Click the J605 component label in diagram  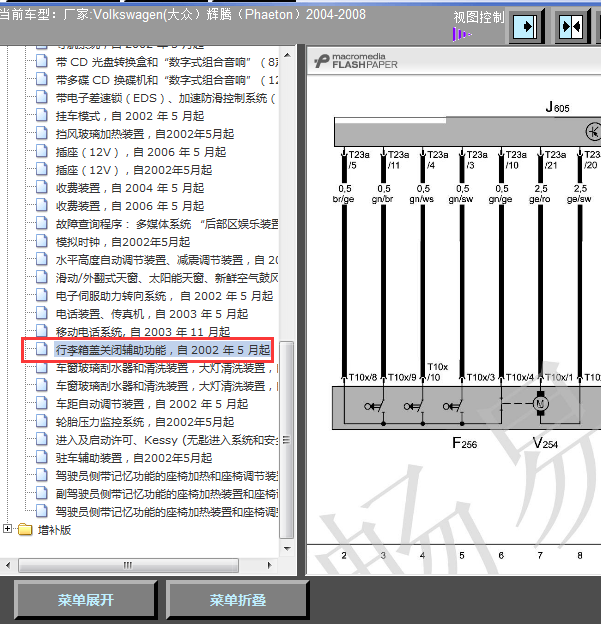pyautogui.click(x=557, y=107)
